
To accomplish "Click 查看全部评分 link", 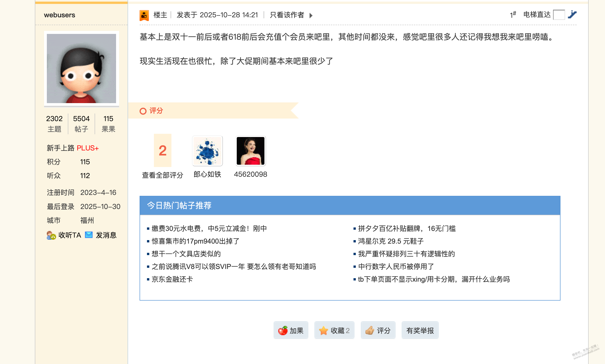I will click(x=163, y=175).
